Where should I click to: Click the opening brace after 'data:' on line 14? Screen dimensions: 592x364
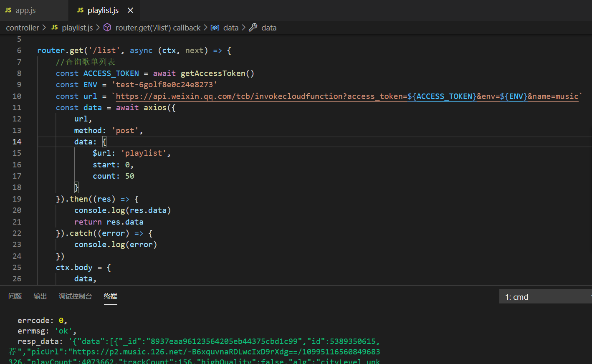pyautogui.click(x=104, y=142)
